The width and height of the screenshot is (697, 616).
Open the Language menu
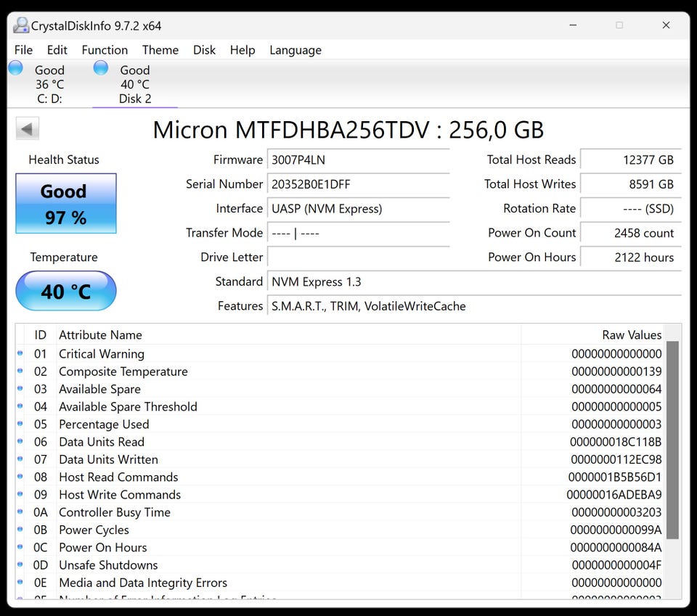[x=295, y=50]
